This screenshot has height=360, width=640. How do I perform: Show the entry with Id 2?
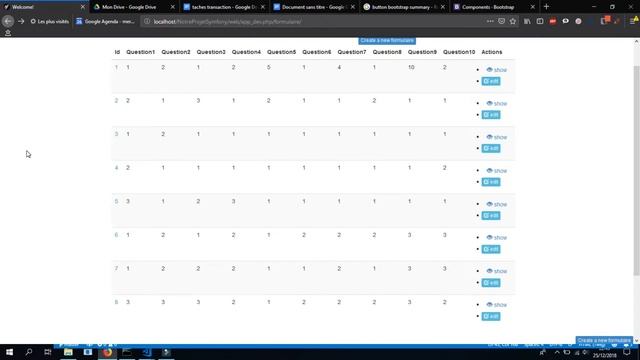[496, 103]
